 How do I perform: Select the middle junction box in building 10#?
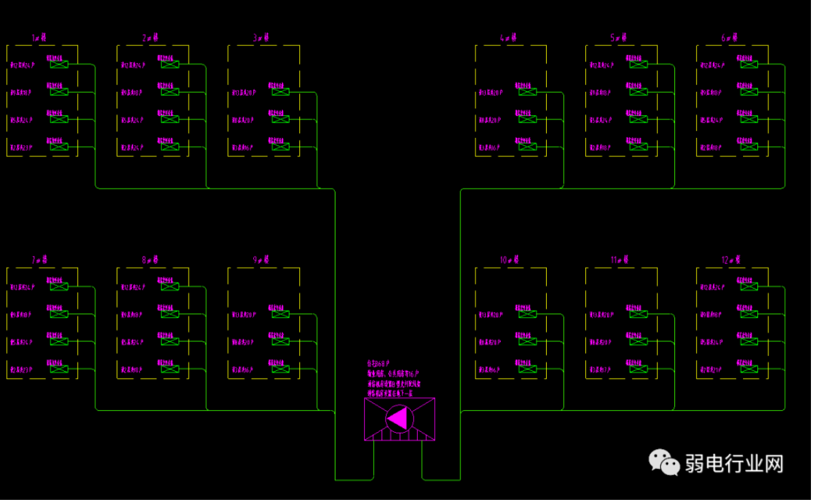click(528, 341)
